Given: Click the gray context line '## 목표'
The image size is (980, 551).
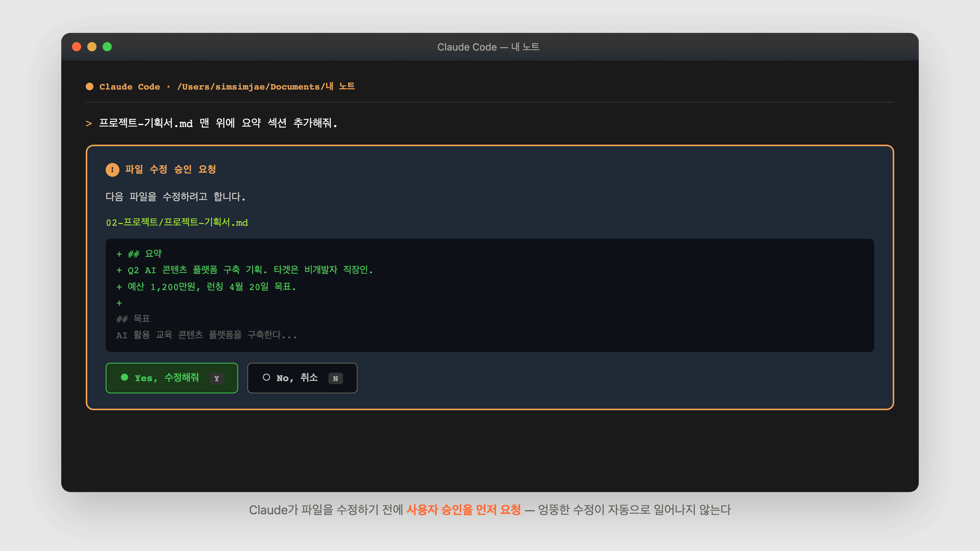Looking at the screenshot, I should tap(133, 319).
